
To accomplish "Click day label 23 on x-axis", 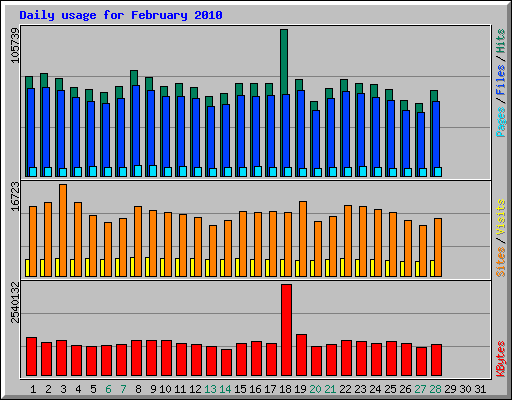I will coord(360,389).
